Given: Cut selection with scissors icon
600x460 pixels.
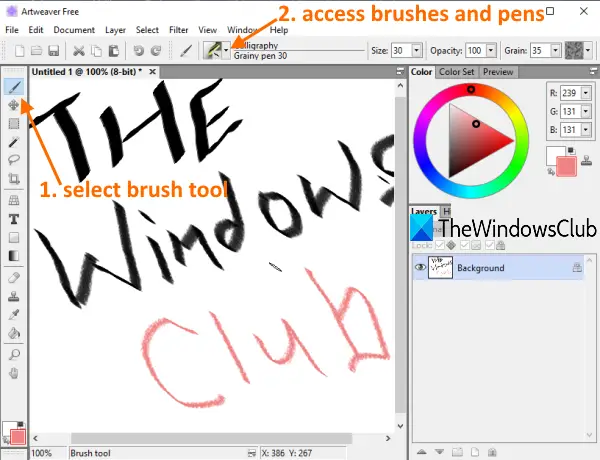Looking at the screenshot, I should click(79, 51).
